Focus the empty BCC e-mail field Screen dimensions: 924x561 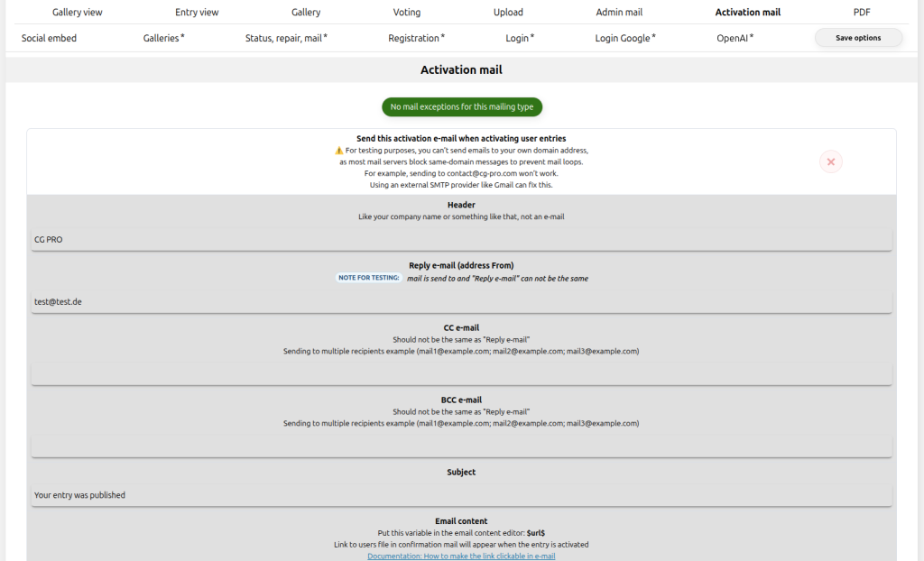click(461, 446)
